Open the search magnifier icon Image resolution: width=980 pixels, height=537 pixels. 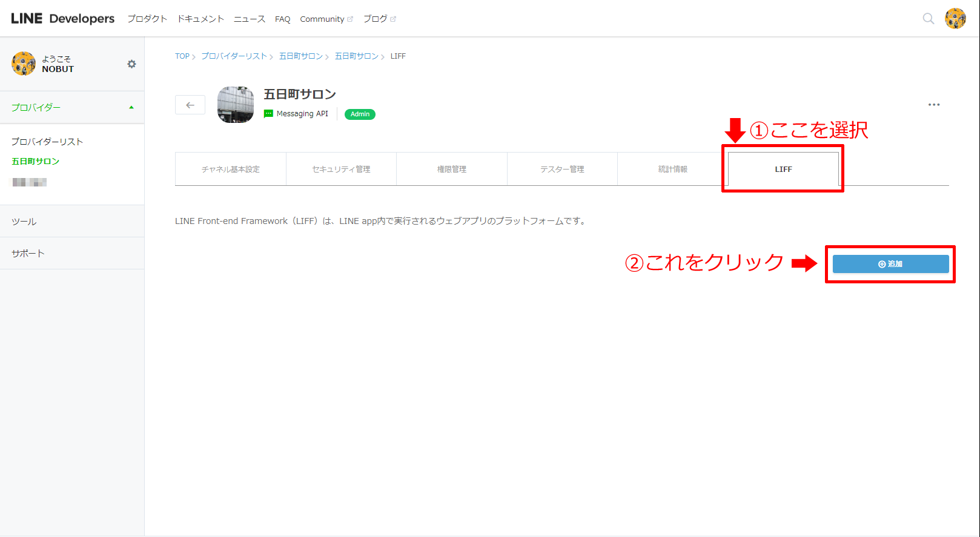(928, 19)
